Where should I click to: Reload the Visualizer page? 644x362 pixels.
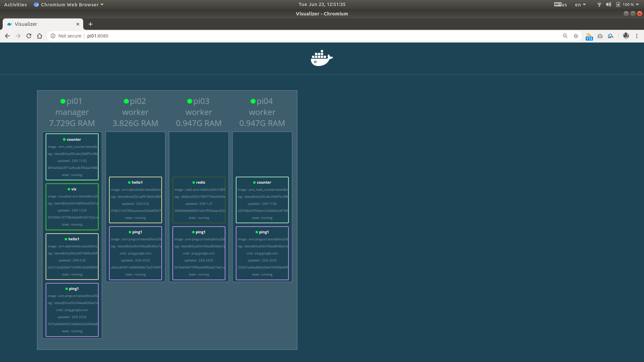tap(29, 36)
